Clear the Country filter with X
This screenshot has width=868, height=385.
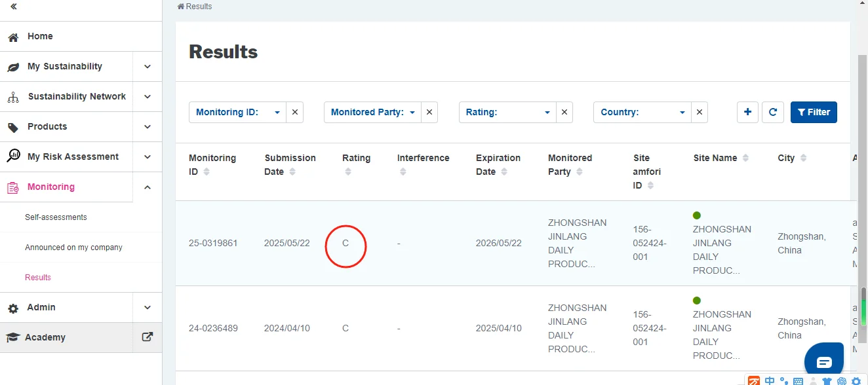pos(700,112)
